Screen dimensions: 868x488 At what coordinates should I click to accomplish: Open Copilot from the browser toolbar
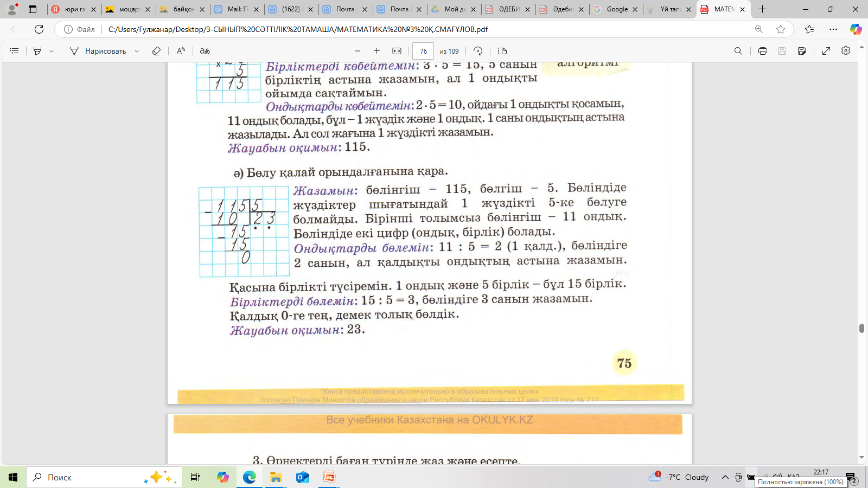tap(856, 29)
